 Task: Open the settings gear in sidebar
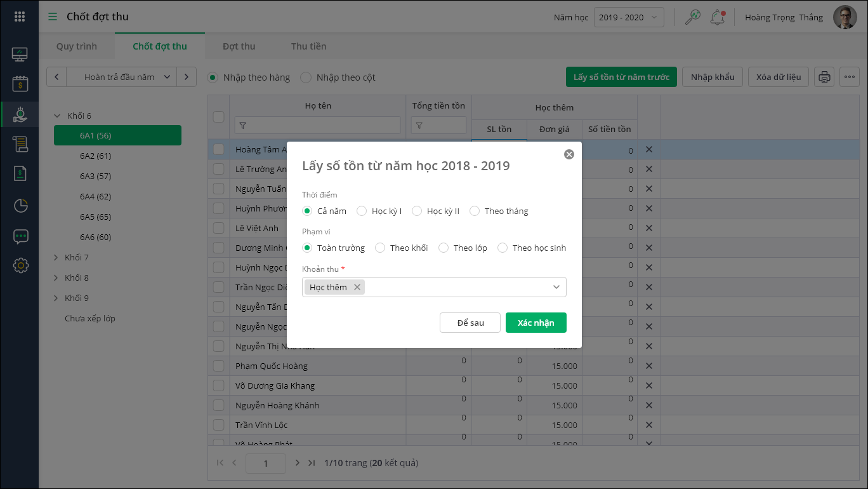pos(20,265)
